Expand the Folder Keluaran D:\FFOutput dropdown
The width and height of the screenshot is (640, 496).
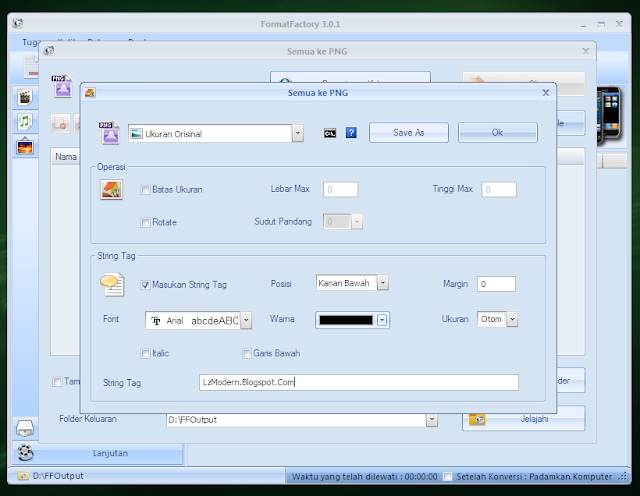431,420
